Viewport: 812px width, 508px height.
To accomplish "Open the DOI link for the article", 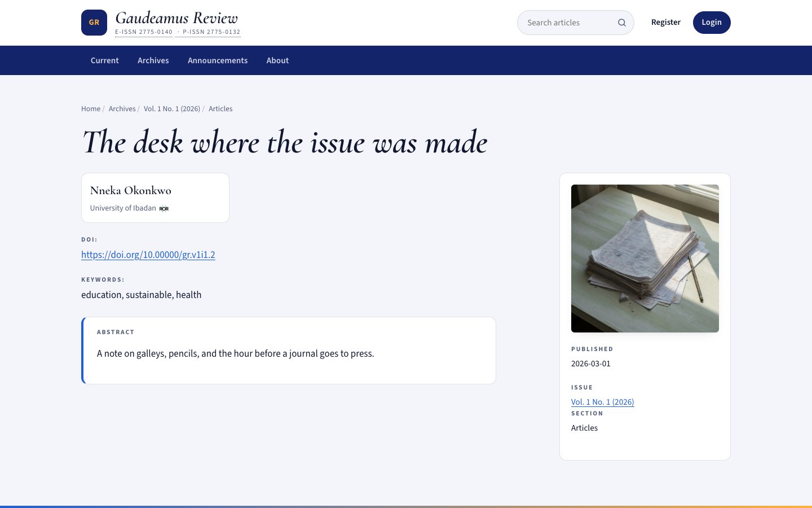I will (x=148, y=255).
